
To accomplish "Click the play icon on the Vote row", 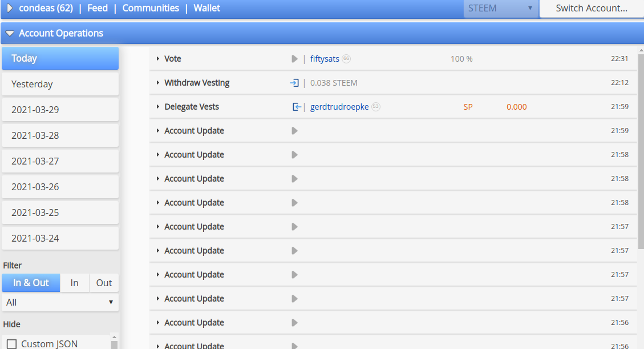I will click(x=294, y=59).
